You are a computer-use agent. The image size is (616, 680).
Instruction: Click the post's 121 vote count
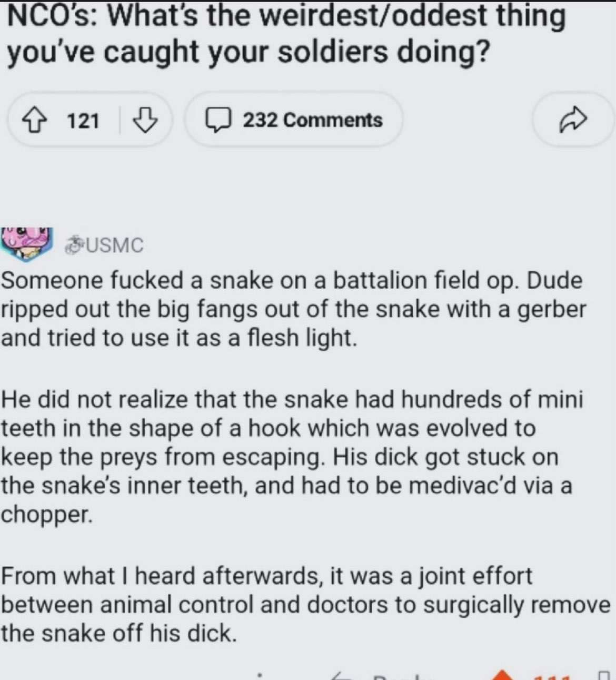pos(83,121)
